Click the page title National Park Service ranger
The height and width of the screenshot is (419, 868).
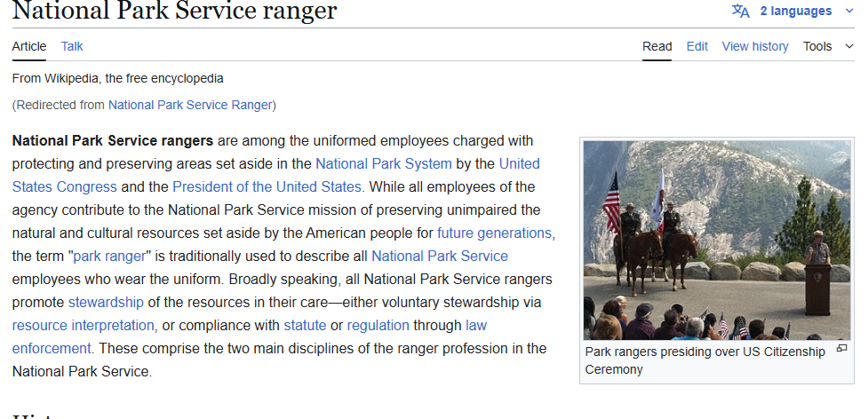(174, 10)
